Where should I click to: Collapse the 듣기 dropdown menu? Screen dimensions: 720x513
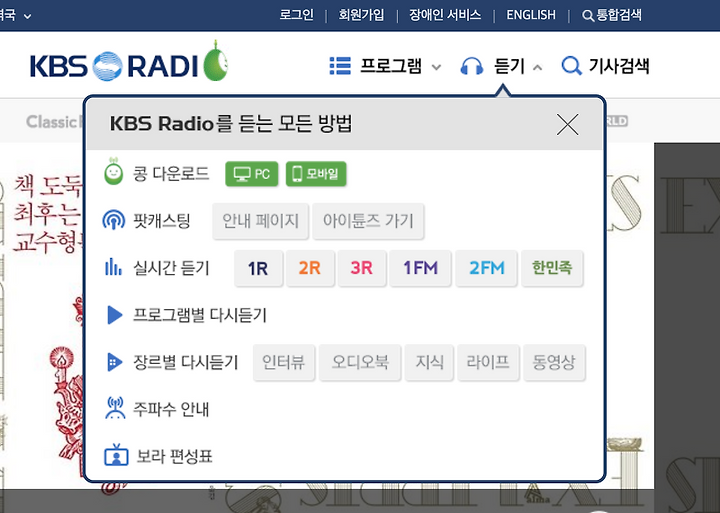tap(537, 68)
